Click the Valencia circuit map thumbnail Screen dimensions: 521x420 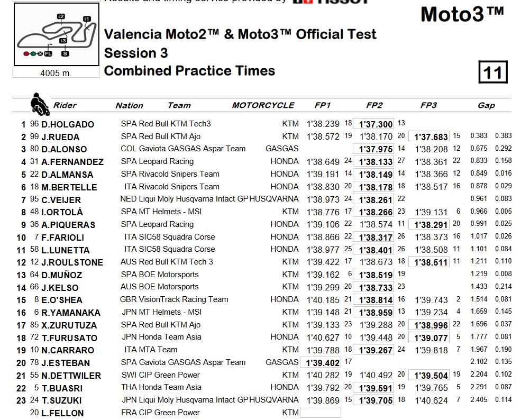[57, 34]
